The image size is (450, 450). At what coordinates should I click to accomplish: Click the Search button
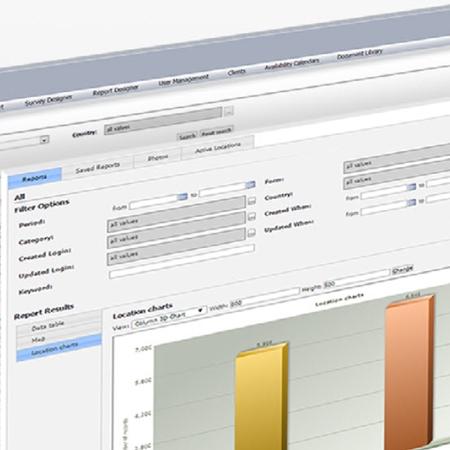(187, 136)
